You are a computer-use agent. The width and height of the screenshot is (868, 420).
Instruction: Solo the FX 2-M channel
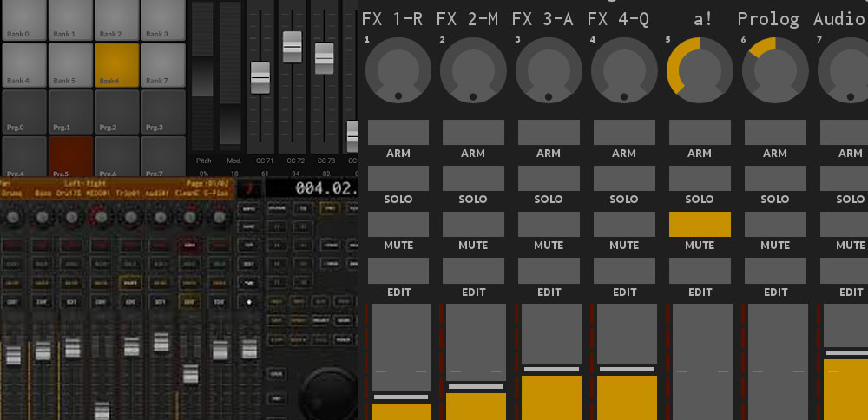(473, 178)
